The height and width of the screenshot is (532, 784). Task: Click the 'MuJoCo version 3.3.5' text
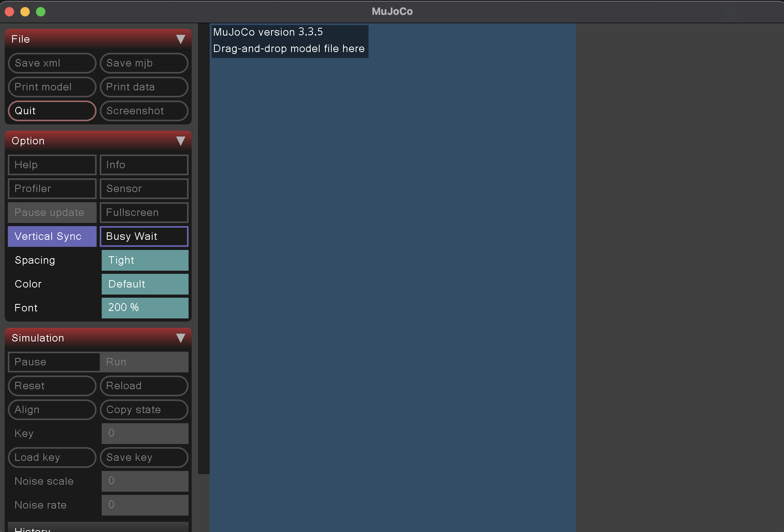coord(268,32)
